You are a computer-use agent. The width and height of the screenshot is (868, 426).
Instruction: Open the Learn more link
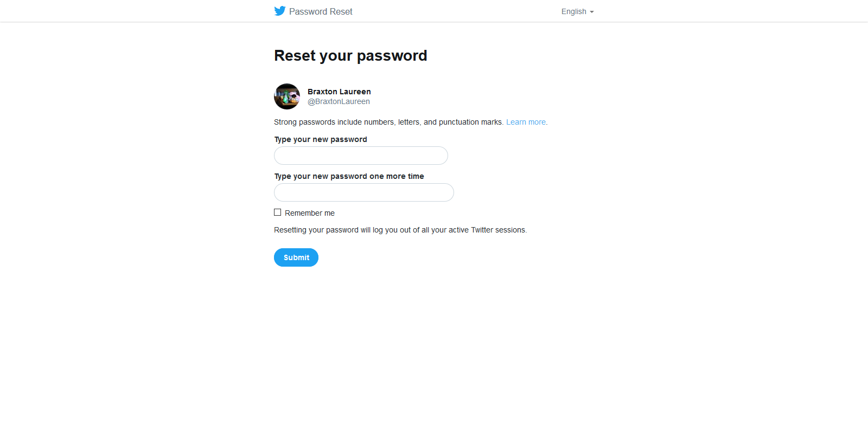pyautogui.click(x=527, y=122)
